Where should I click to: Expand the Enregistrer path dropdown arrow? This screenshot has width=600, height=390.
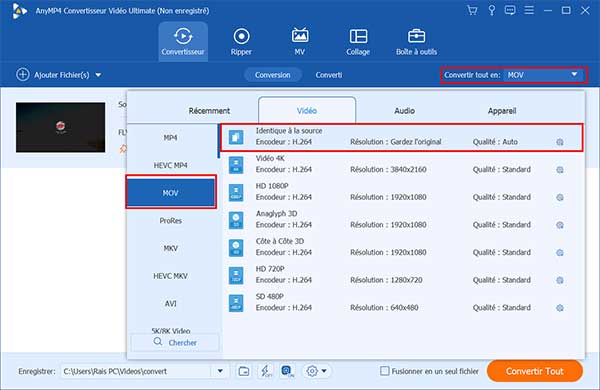[220, 371]
